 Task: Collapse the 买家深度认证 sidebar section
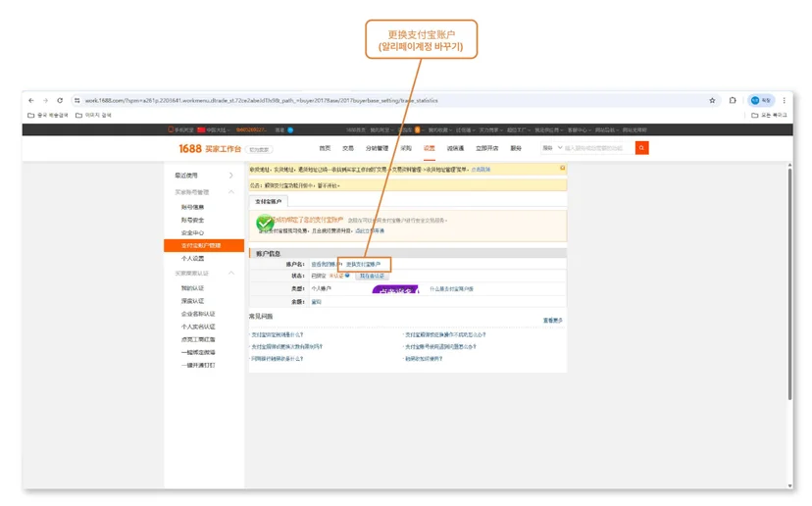tap(231, 273)
